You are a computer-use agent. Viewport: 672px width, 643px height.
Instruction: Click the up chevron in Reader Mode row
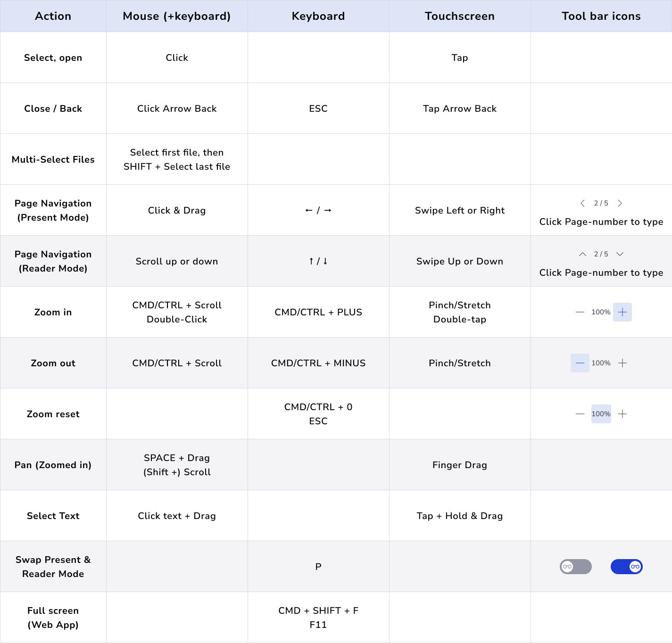582,254
